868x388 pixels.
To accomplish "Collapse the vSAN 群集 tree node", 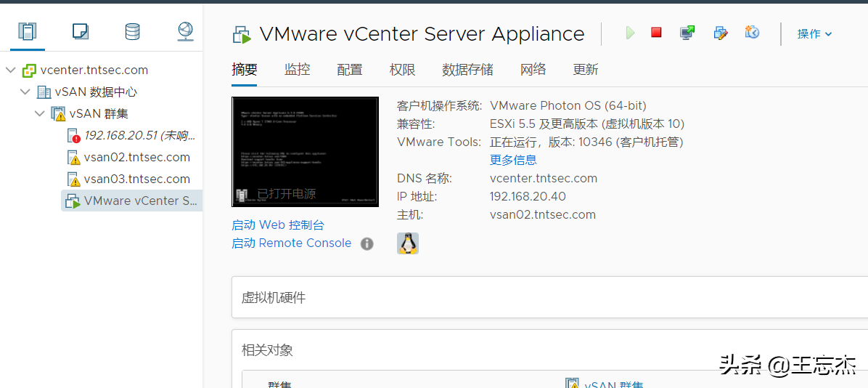I will coord(39,113).
